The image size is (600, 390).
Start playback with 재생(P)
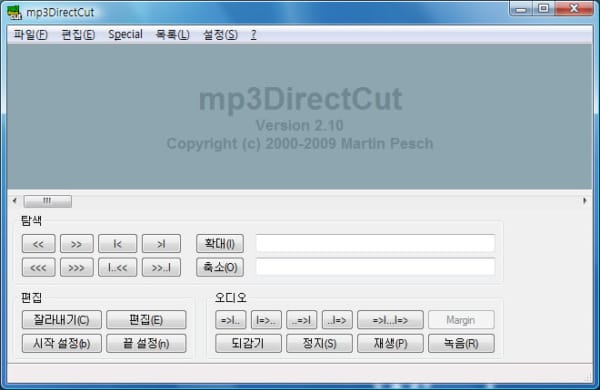tap(390, 344)
